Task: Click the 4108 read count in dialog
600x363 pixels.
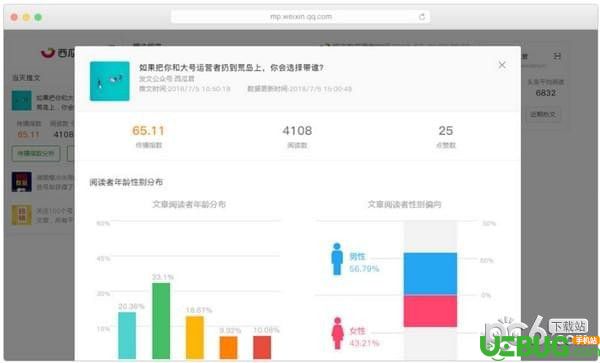Action: coord(297,131)
